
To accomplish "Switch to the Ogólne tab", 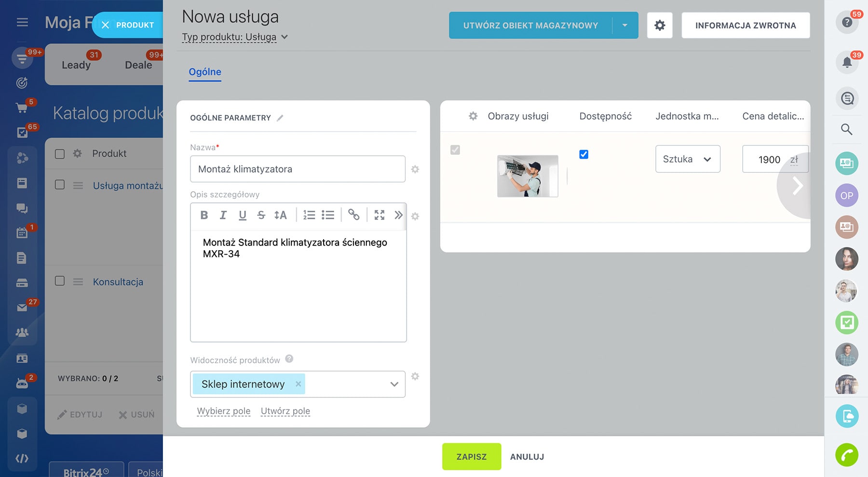I will click(x=205, y=72).
